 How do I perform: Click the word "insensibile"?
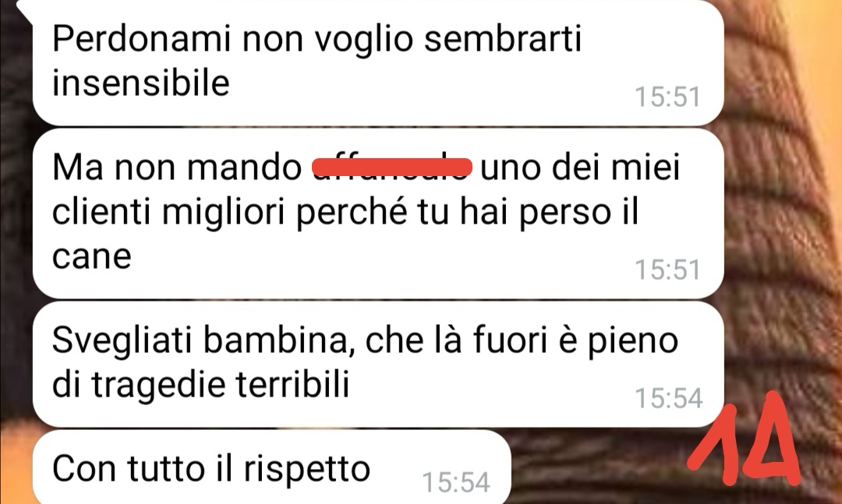tap(140, 83)
